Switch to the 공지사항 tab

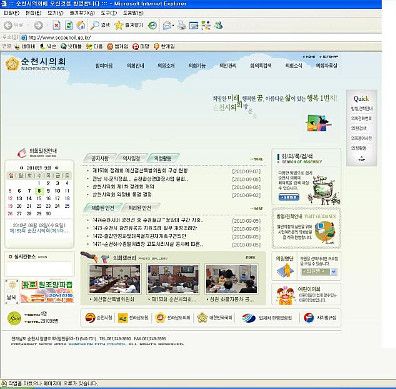[100, 159]
